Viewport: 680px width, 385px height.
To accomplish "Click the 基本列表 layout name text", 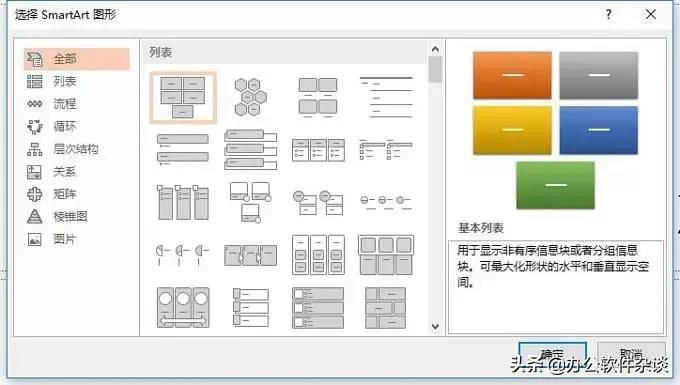I will click(x=481, y=228).
